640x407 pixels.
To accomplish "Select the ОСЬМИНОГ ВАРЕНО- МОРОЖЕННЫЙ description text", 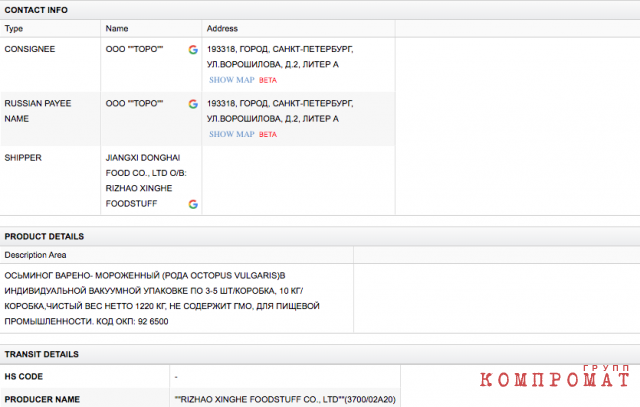I will 162,298.
